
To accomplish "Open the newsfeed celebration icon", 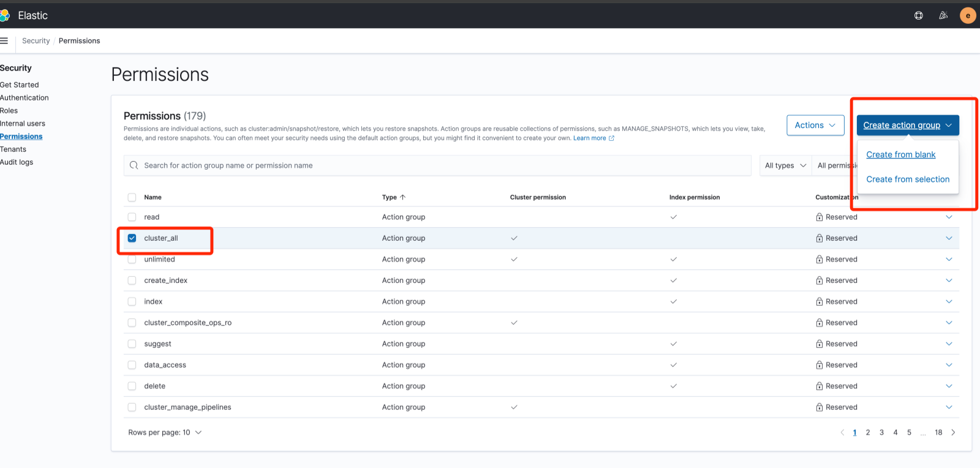I will (943, 16).
